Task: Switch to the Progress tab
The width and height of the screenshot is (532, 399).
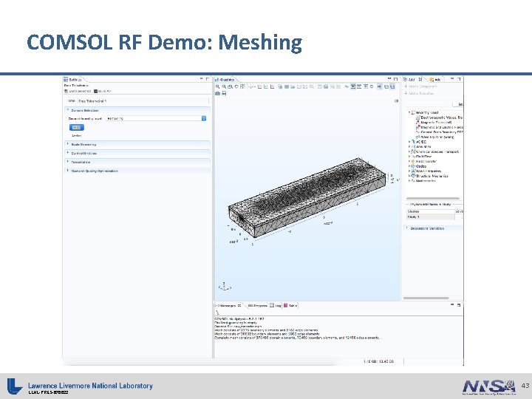Action: (x=258, y=306)
